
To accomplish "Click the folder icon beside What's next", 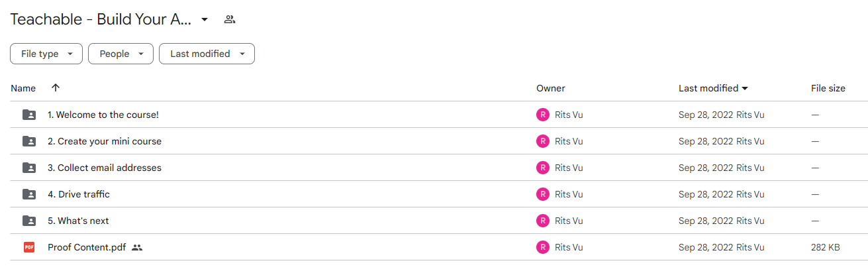I will point(29,221).
